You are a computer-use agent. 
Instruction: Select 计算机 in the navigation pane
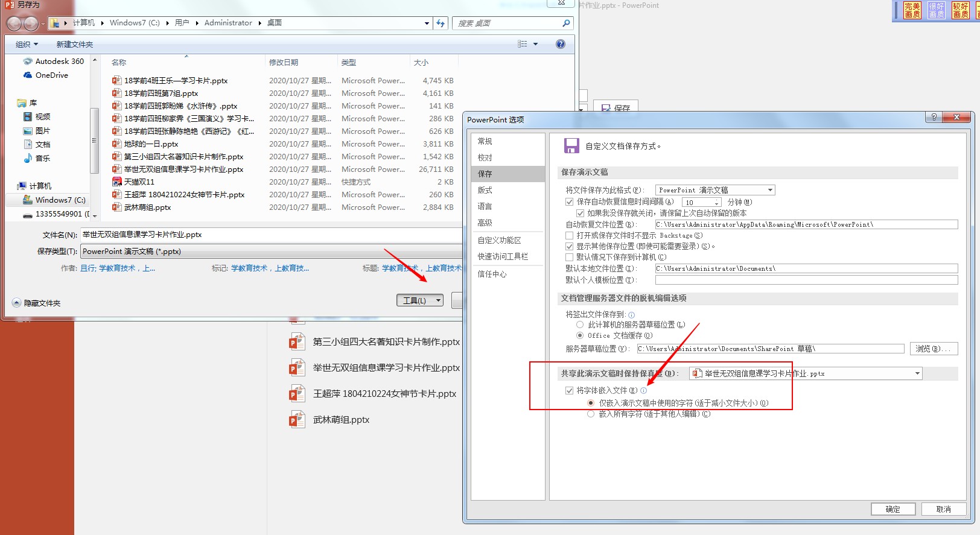pyautogui.click(x=35, y=186)
